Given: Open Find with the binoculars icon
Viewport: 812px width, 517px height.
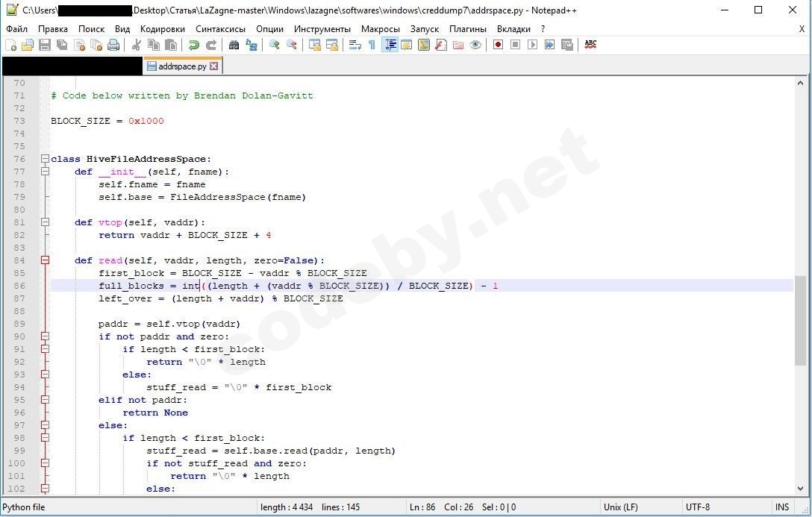Looking at the screenshot, I should (234, 45).
